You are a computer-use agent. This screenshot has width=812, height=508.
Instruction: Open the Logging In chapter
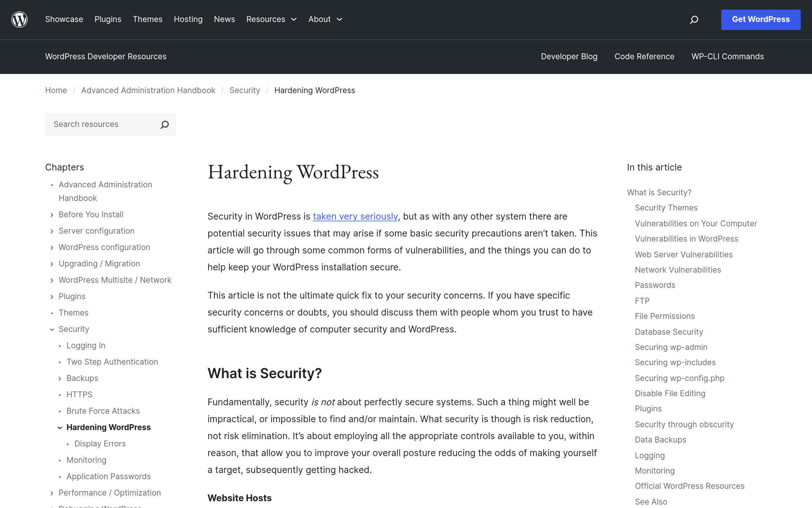pos(86,345)
